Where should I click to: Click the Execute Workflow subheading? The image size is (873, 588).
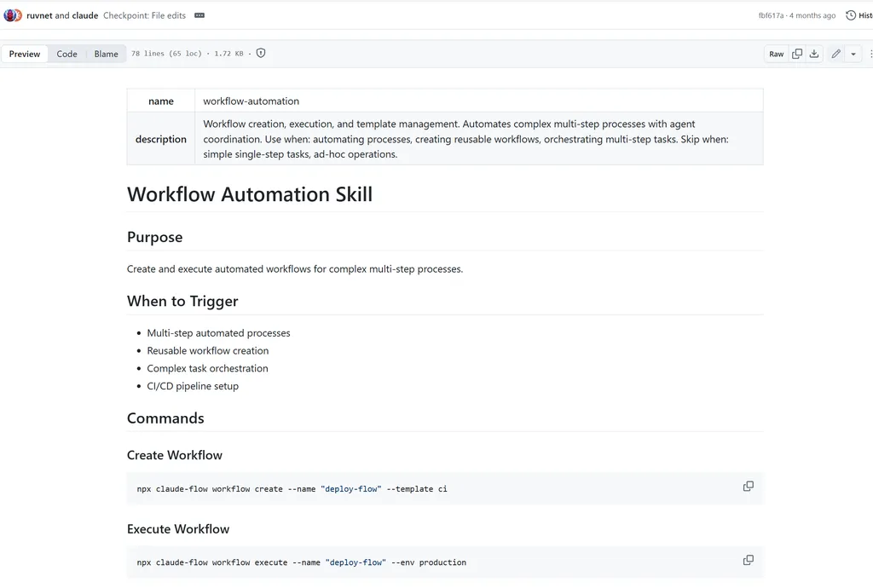pos(178,528)
